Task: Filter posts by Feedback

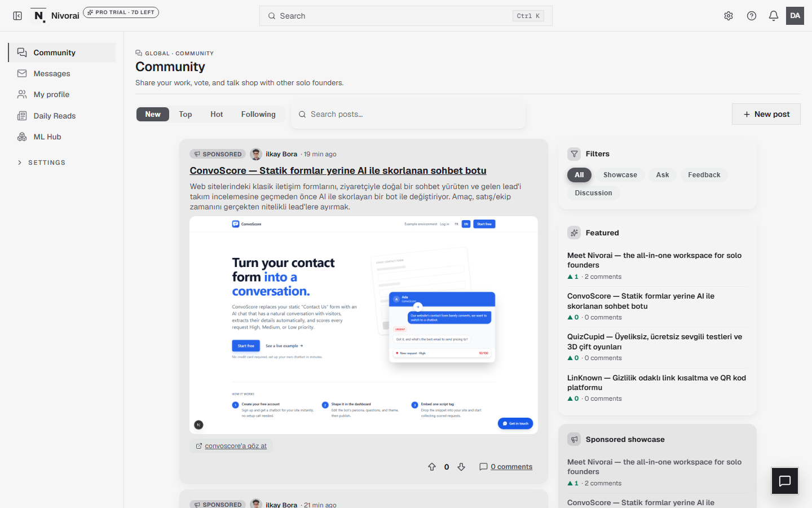Action: point(704,175)
